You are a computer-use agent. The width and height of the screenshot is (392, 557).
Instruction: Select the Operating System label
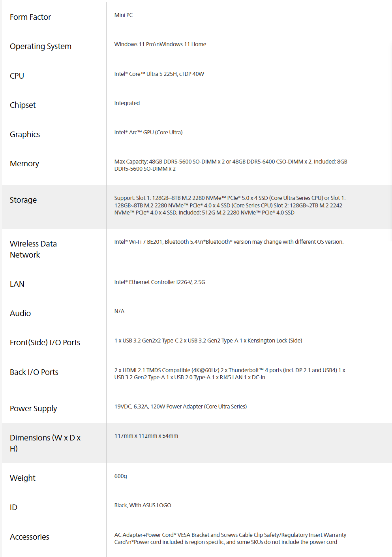pos(41,46)
